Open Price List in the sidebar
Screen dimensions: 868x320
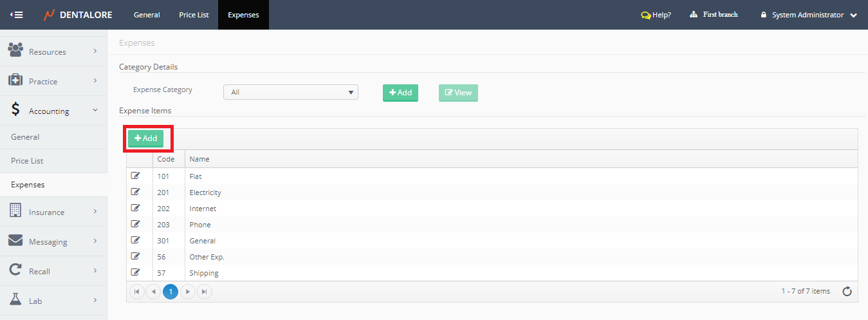[27, 161]
